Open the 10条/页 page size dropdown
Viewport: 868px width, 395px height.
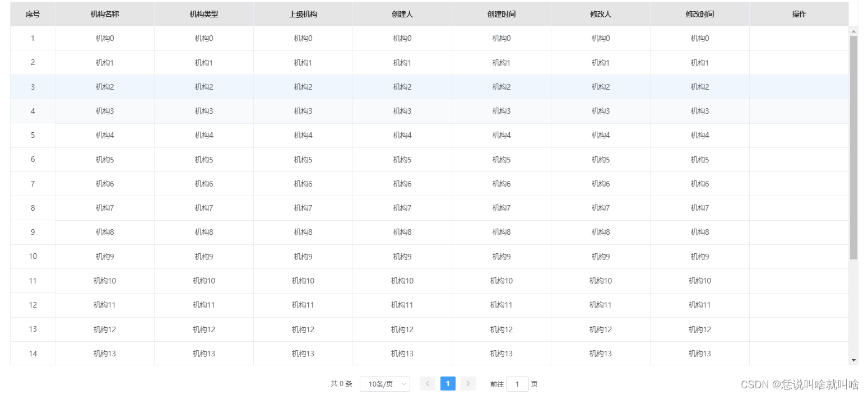click(x=384, y=384)
